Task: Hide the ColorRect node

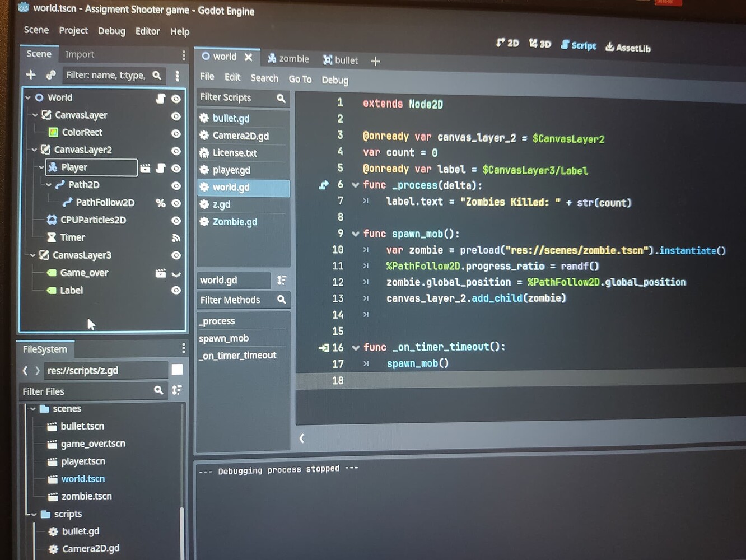Action: (x=176, y=134)
